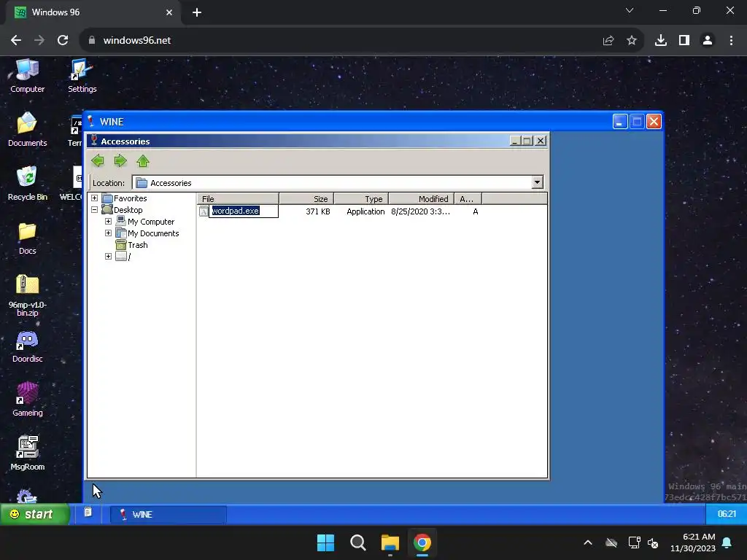Open the Docs folder desktop icon
747x560 pixels.
click(x=27, y=238)
